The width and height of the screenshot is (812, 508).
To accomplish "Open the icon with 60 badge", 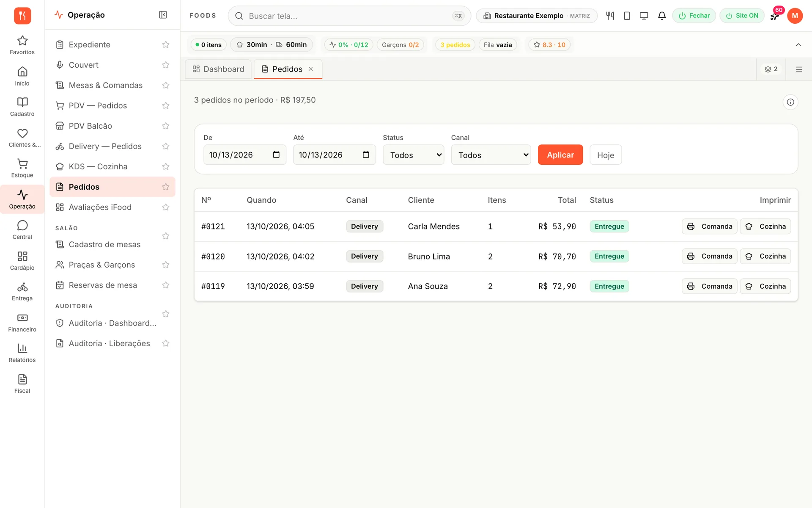I will point(775,16).
